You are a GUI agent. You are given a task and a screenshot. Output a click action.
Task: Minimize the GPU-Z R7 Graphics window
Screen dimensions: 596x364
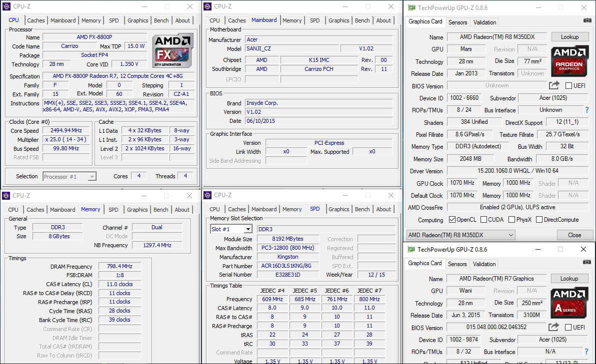[538, 249]
